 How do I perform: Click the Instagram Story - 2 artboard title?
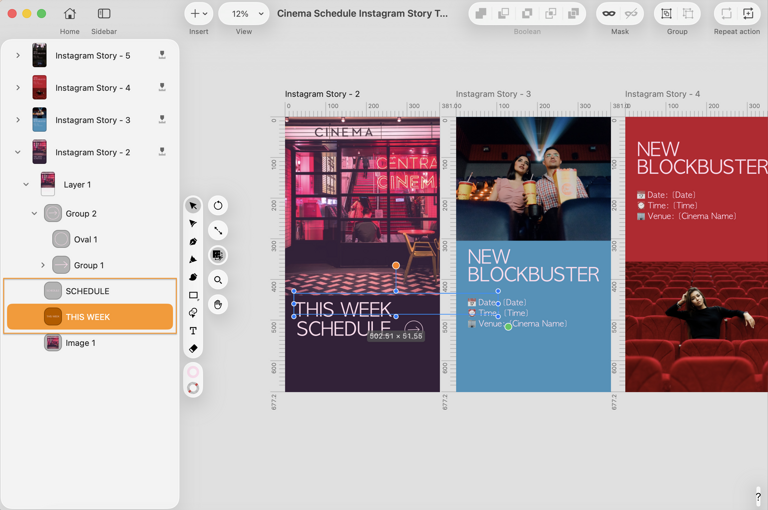322,94
